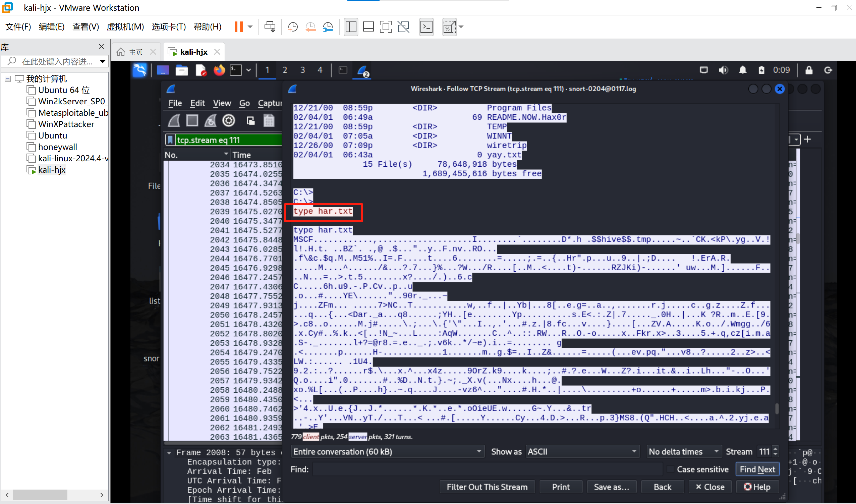Open the 选项卡(T) menu
856x504 pixels.
click(168, 27)
